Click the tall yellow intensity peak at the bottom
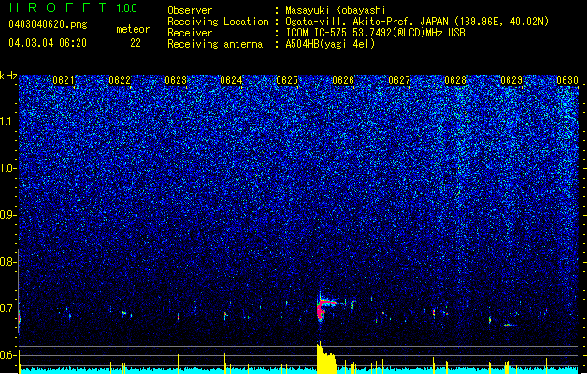Image resolution: width=588 pixels, height=374 pixels. point(324,358)
